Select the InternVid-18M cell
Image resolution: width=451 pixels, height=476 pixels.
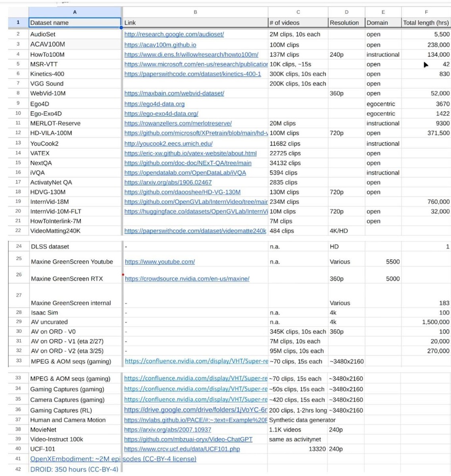75,202
